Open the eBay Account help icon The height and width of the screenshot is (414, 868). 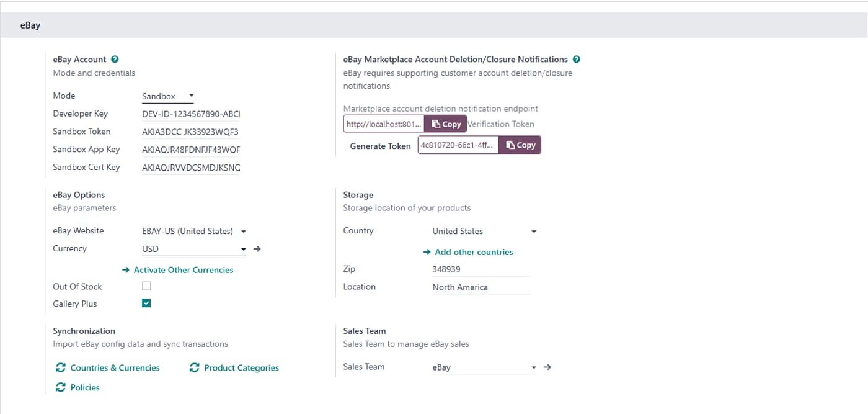[114, 60]
